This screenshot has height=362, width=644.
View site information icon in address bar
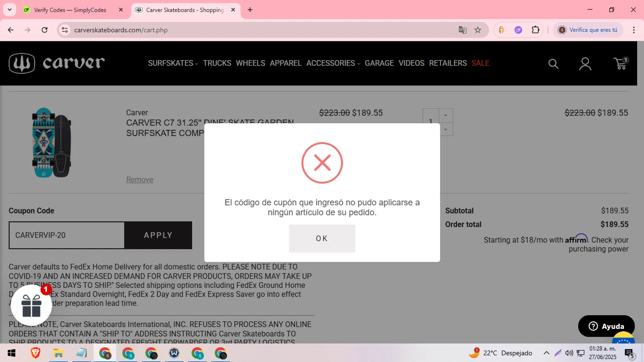pos(65,30)
